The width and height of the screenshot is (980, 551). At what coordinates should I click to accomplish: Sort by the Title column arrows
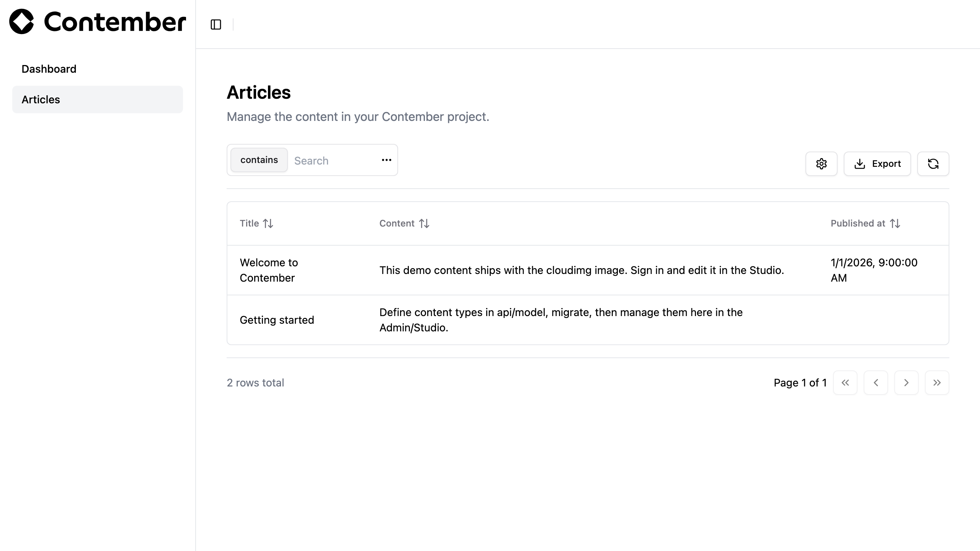tap(268, 223)
